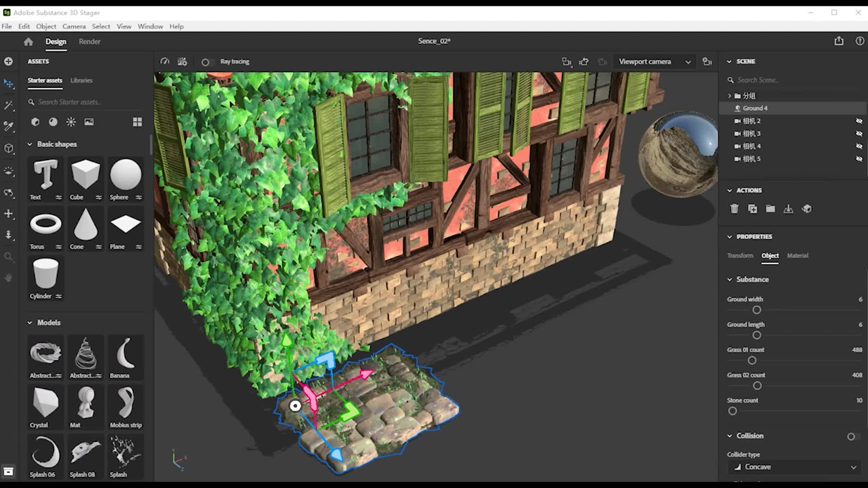Switch to the Render tab
Viewport: 868px width, 488px height.
click(90, 41)
